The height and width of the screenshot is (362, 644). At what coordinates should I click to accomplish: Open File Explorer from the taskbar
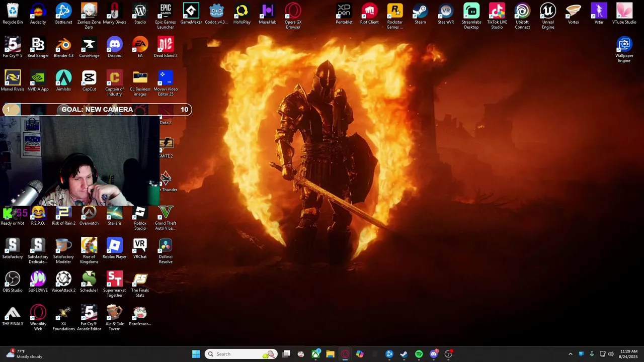click(330, 354)
